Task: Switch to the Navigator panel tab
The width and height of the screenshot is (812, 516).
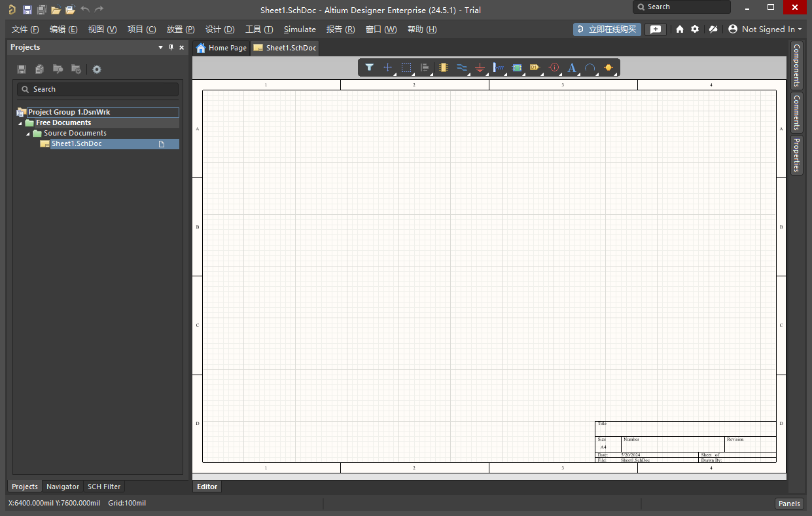Action: (63, 487)
